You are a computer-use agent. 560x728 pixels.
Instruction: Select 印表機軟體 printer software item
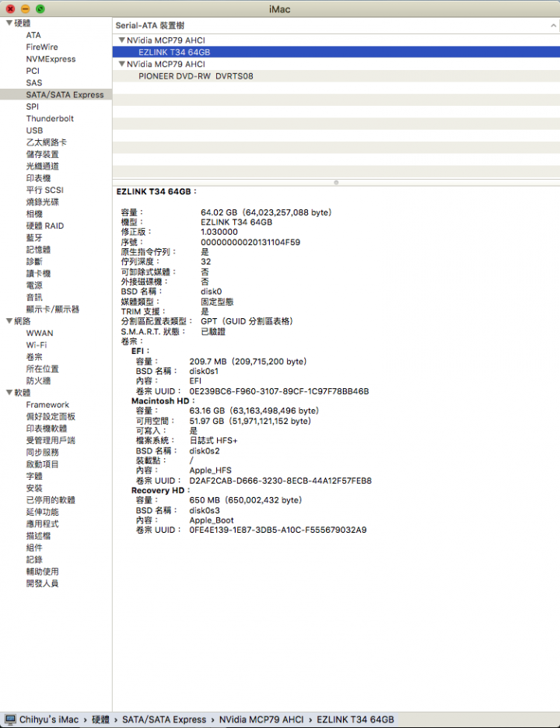tap(47, 429)
